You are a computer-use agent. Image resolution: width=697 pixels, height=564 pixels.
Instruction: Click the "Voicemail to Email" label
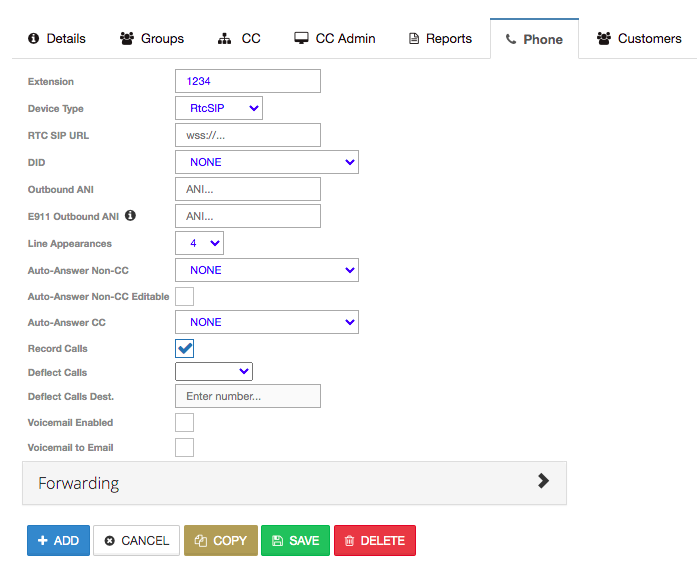[70, 448]
